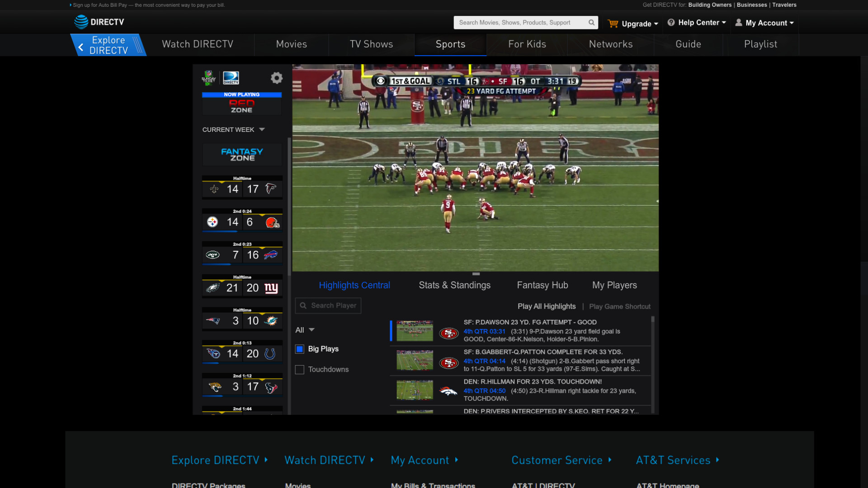Click the live game video player
The width and height of the screenshot is (868, 488).
tap(475, 168)
